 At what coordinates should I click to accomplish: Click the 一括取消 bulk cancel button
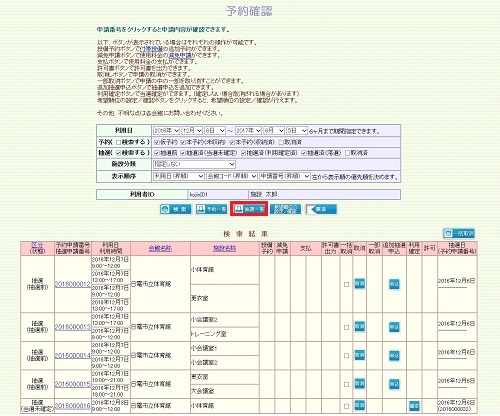[x=459, y=233]
